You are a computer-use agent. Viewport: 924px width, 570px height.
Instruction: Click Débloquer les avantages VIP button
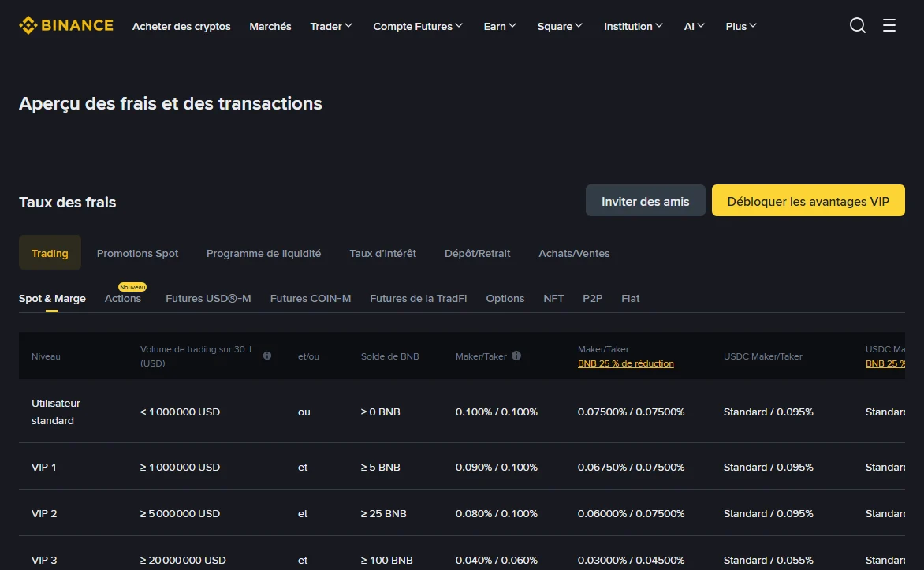click(808, 200)
